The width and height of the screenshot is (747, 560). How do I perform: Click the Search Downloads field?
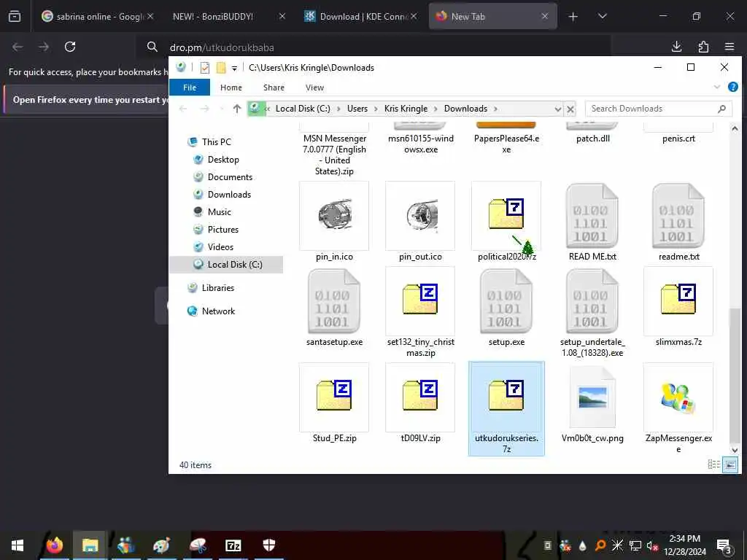click(659, 109)
